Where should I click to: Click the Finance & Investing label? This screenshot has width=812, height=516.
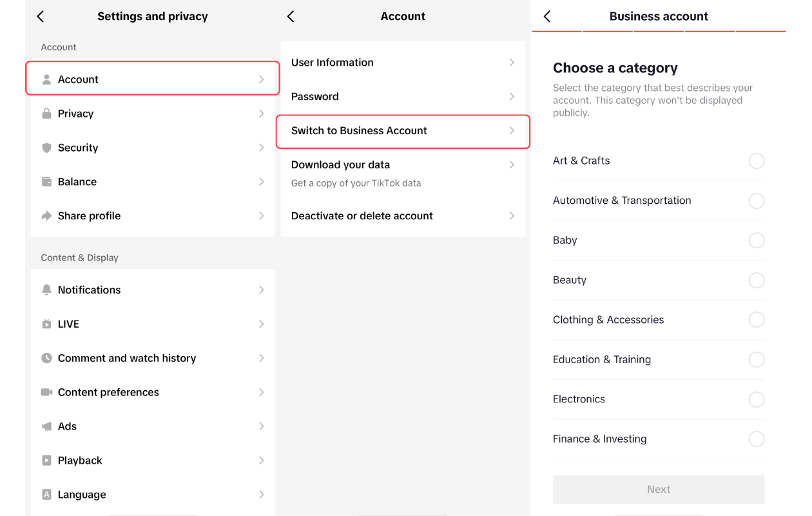coord(599,439)
